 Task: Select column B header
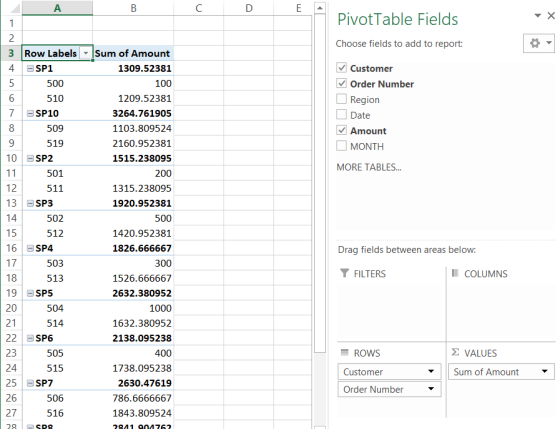[x=133, y=8]
